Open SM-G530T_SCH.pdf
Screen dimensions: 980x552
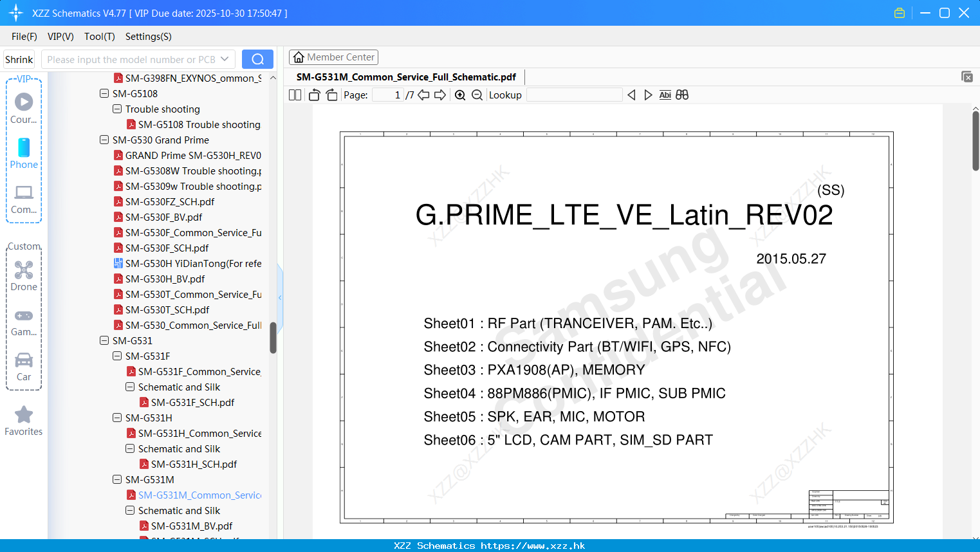[162, 310]
